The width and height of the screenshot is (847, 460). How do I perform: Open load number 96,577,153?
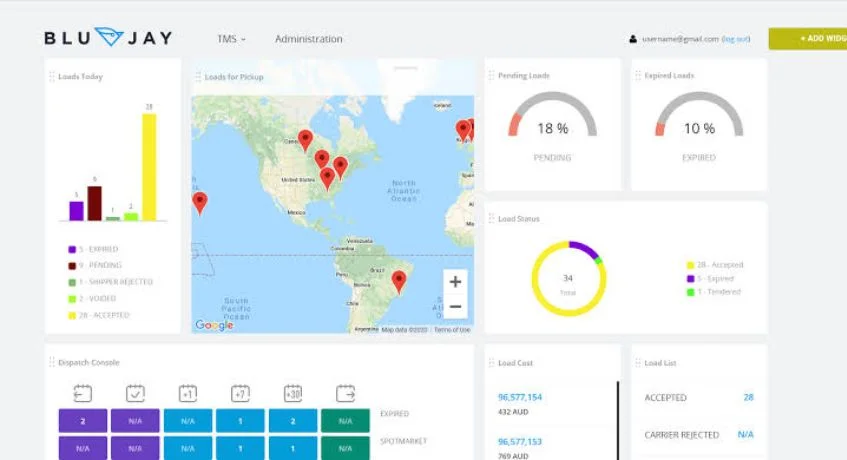[520, 442]
